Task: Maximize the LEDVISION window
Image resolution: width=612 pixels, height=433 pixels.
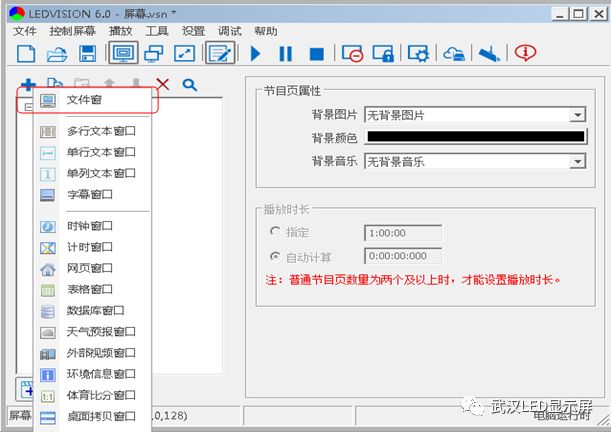Action: [x=579, y=14]
